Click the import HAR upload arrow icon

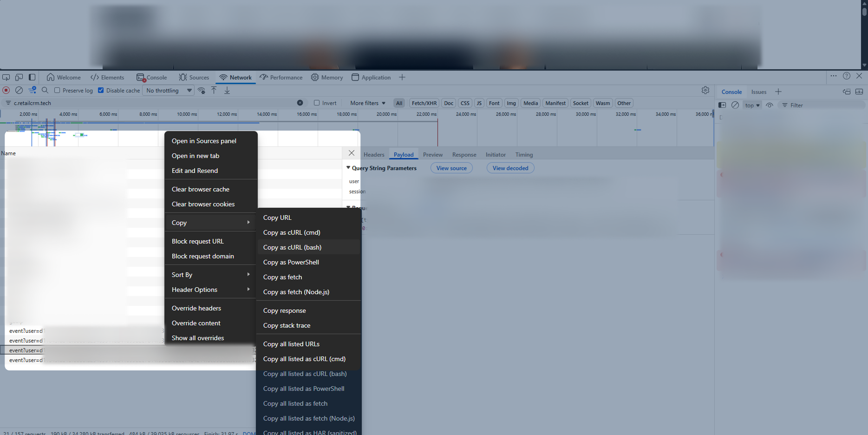click(x=214, y=90)
